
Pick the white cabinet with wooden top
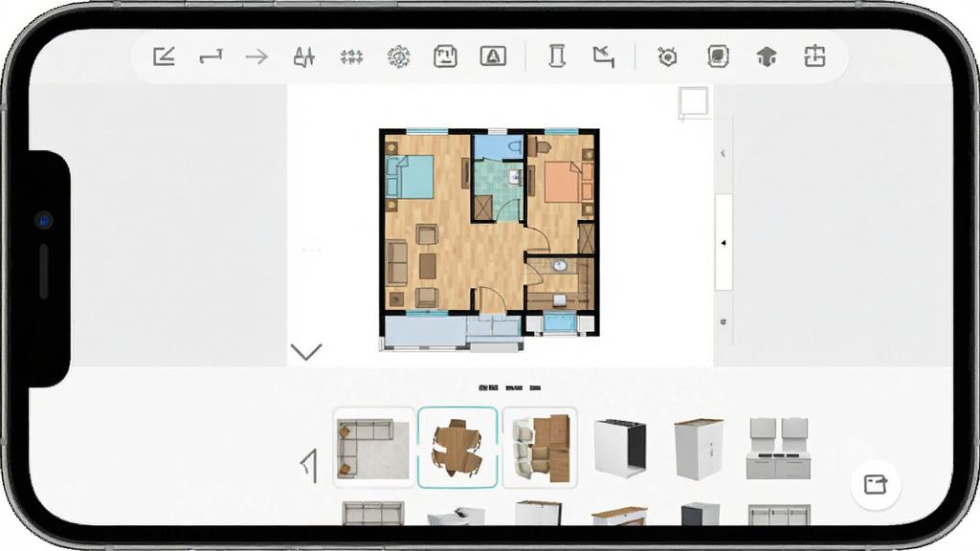click(699, 449)
